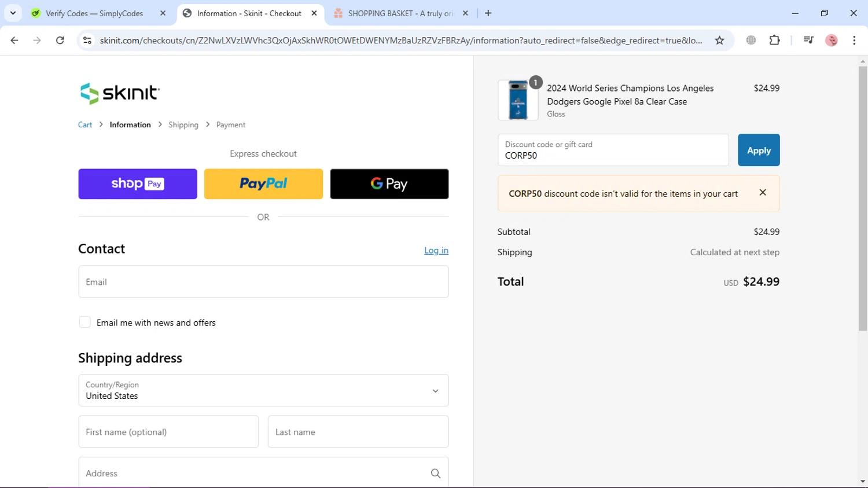Open the Chrome profile avatar

pos(832,41)
